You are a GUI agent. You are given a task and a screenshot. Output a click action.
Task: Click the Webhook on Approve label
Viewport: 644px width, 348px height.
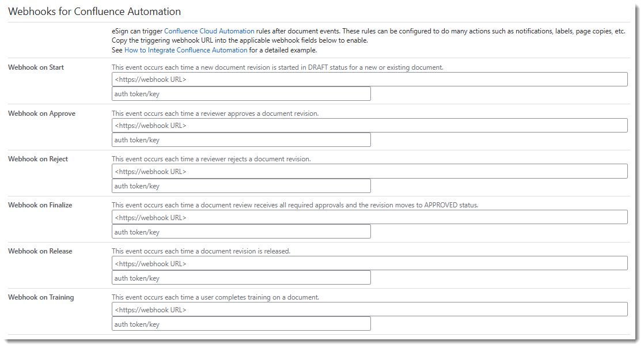(41, 114)
